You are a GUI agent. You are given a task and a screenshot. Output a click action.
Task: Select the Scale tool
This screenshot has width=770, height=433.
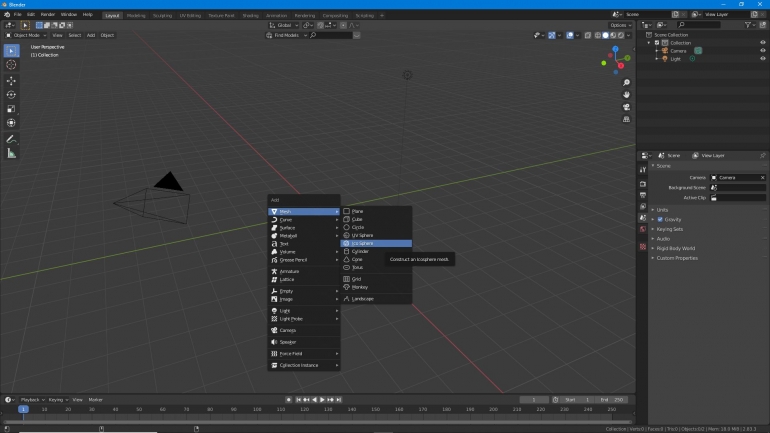click(11, 109)
